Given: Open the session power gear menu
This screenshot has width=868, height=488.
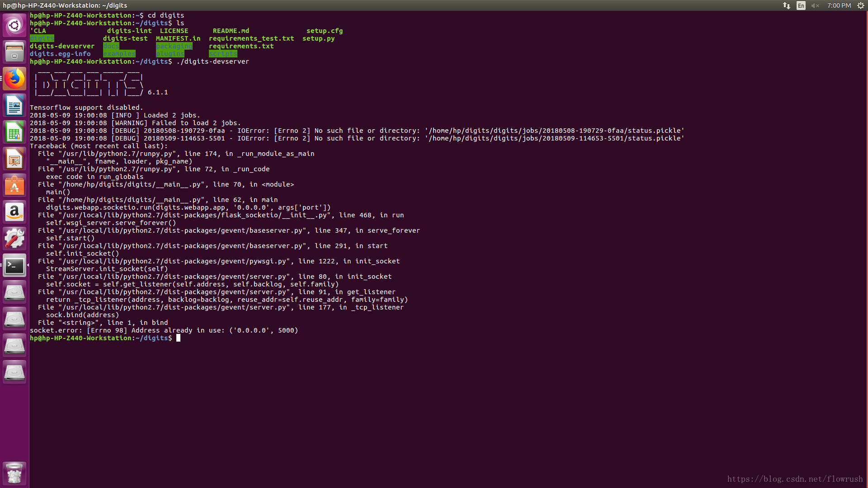Looking at the screenshot, I should click(x=861, y=5).
